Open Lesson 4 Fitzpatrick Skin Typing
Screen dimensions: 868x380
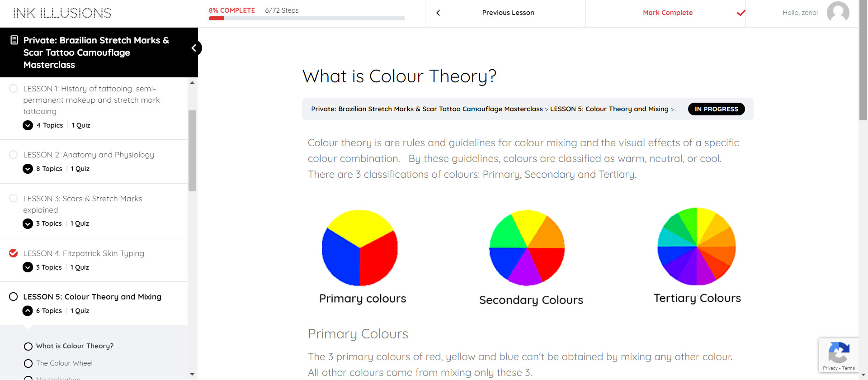click(x=84, y=253)
